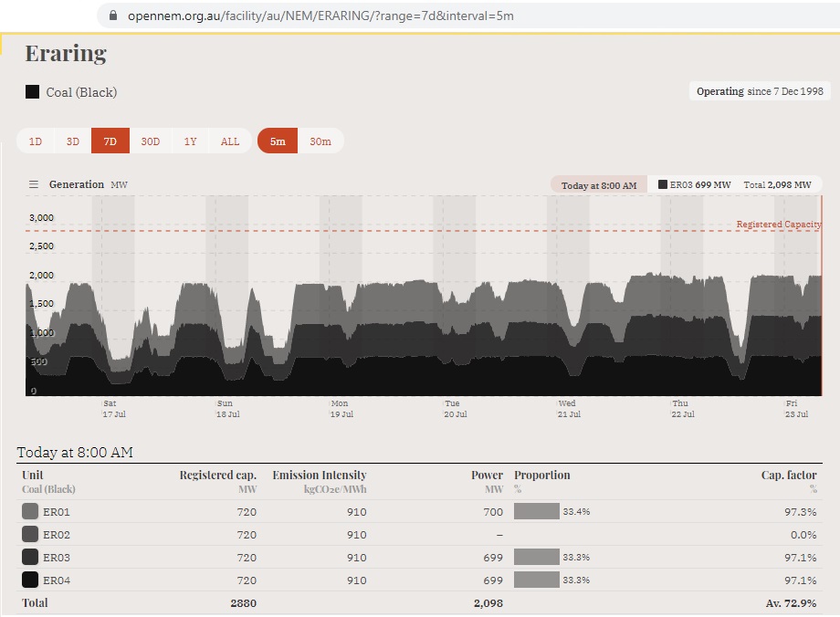840x617 pixels.
Task: Click the Power column header
Action: coord(487,475)
